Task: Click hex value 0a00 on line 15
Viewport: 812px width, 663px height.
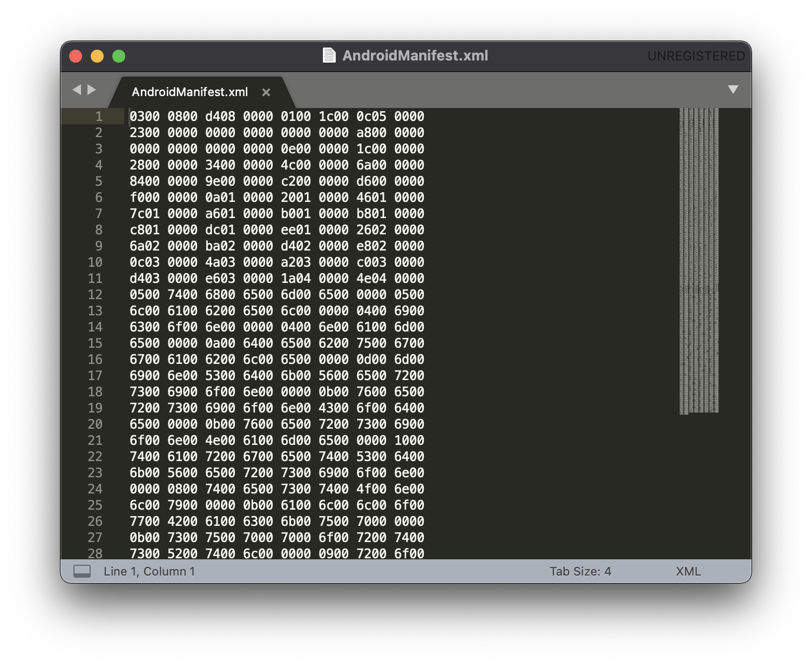Action: [220, 343]
